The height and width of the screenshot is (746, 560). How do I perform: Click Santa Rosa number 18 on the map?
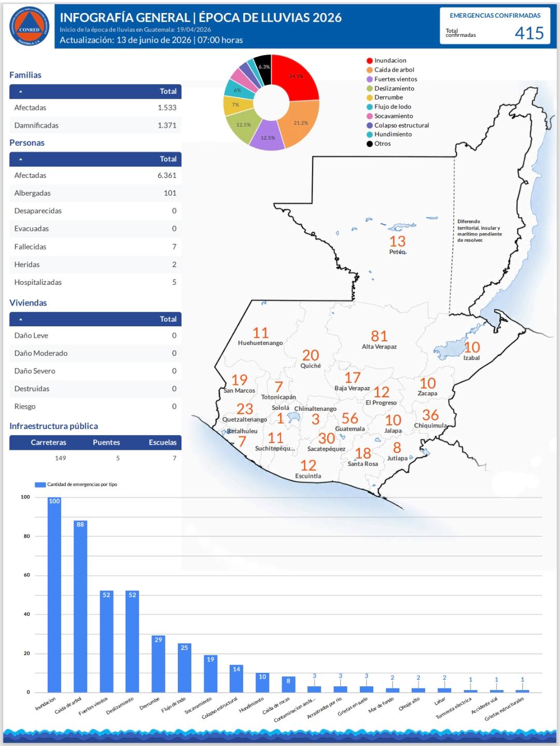[363, 453]
